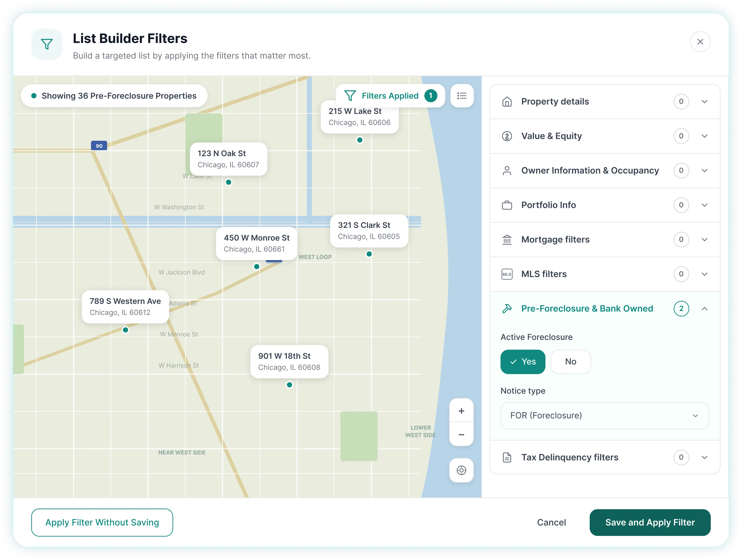Image resolution: width=742 pixels, height=560 pixels.
Task: Click the Pre-Foreclosure count badge showing 2
Action: point(681,309)
